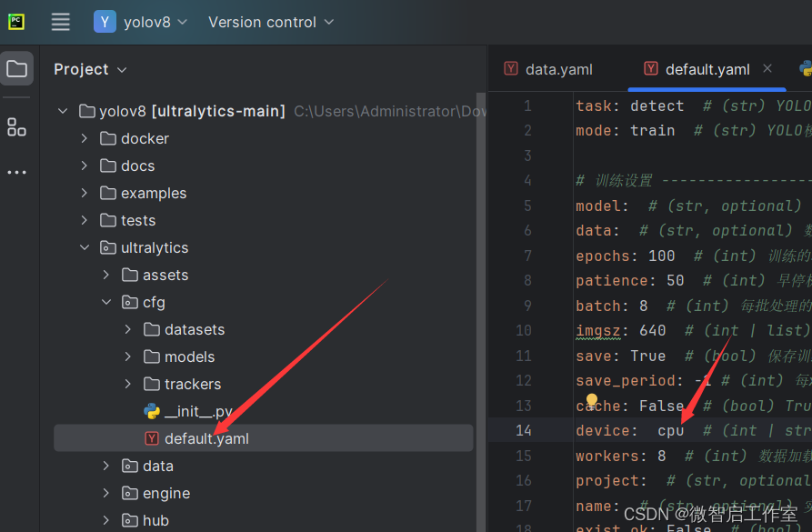Expand the tests folder
Image resolution: width=812 pixels, height=532 pixels.
(x=85, y=220)
